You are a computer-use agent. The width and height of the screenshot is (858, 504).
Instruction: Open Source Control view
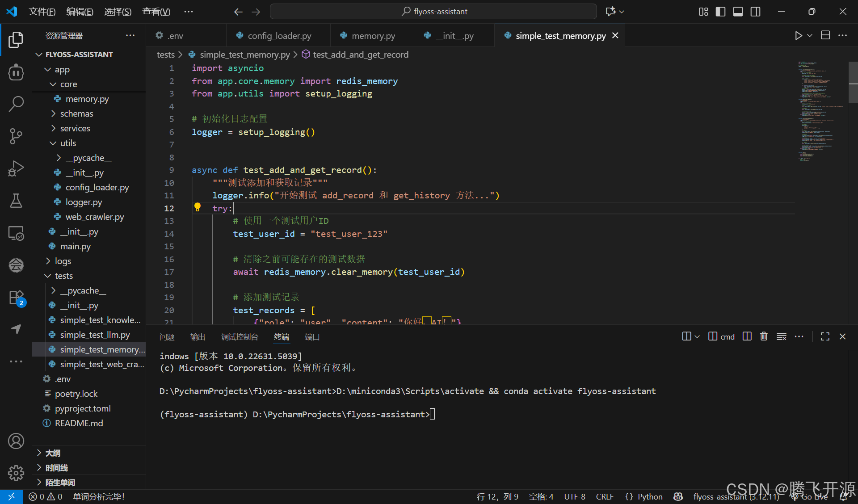16,136
